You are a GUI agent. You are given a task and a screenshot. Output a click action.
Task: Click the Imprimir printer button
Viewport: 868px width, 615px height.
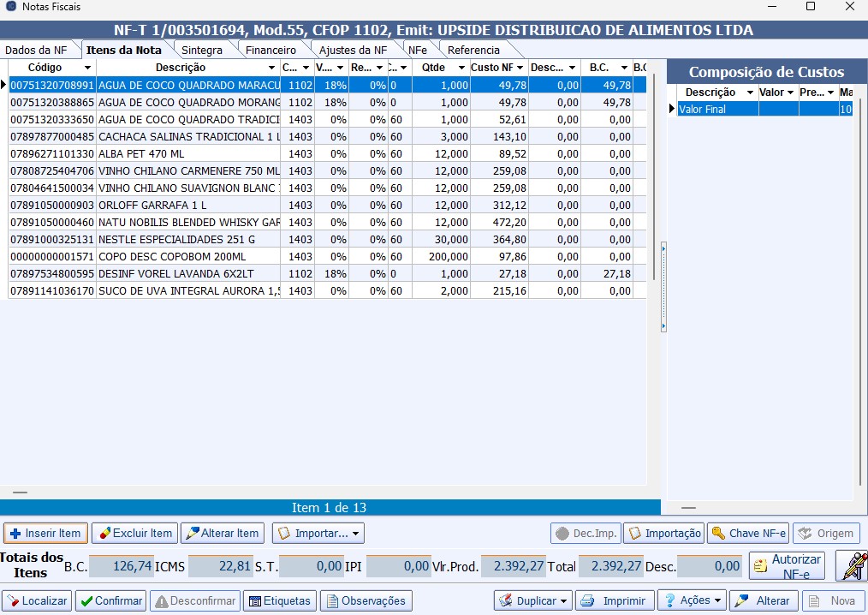615,600
